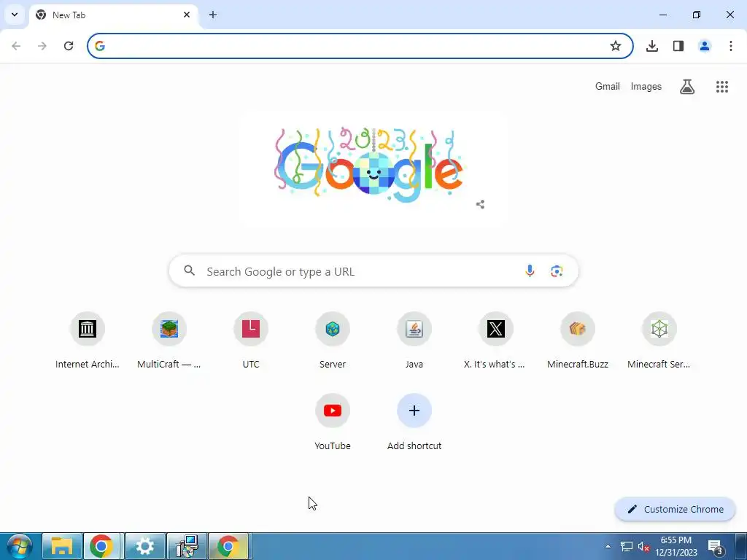
Task: Open network status tray icon
Action: (x=627, y=547)
